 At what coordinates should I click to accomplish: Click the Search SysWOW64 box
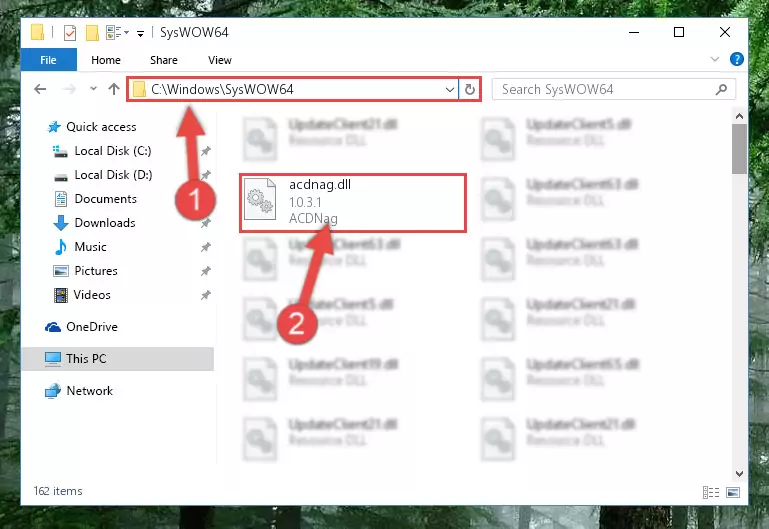tap(613, 89)
